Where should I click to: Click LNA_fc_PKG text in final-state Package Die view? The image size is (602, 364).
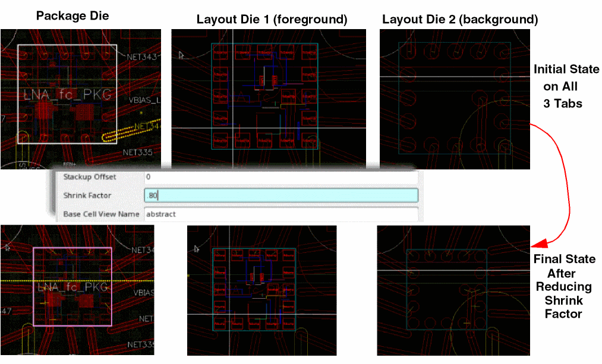point(73,287)
